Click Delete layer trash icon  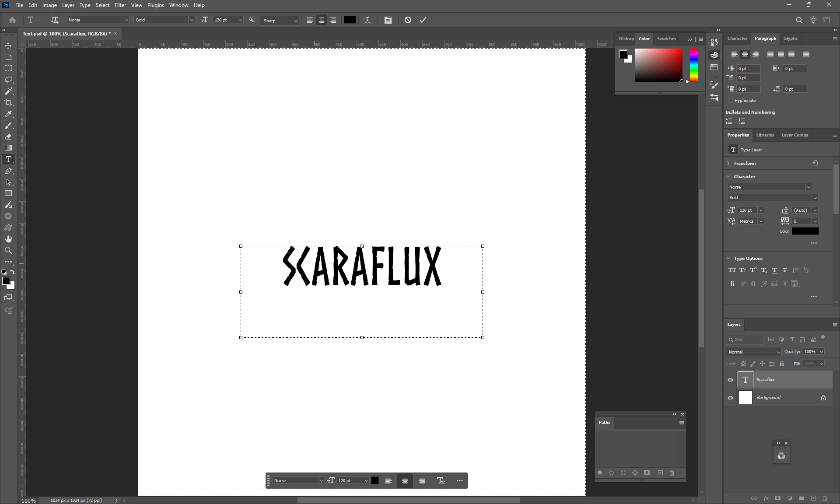[x=825, y=498]
